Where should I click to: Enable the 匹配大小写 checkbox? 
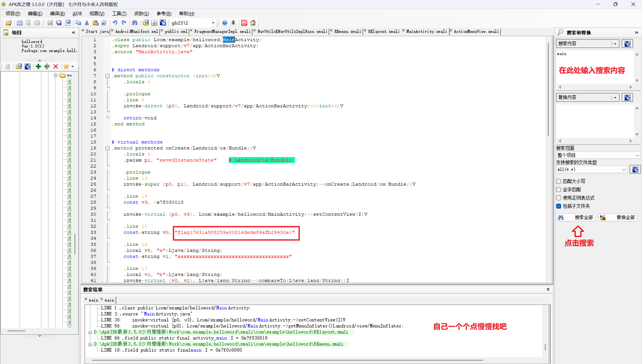(559, 181)
